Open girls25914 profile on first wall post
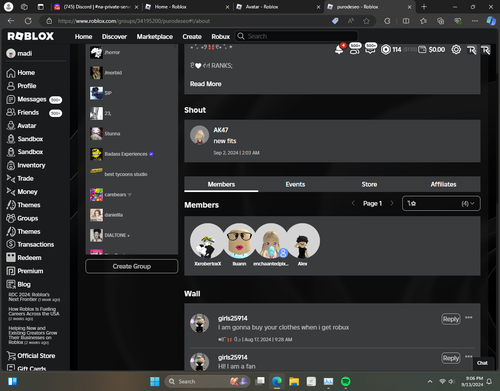The width and height of the screenshot is (500, 391). pos(233,318)
